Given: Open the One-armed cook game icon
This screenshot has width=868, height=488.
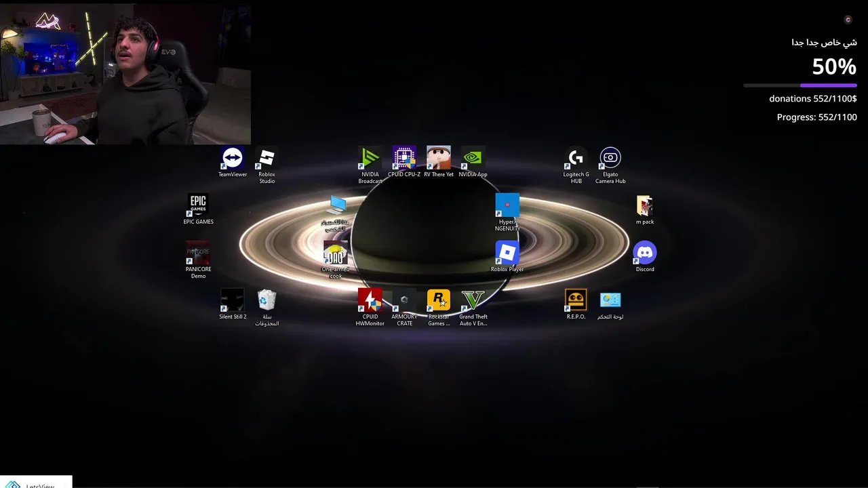Looking at the screenshot, I should pos(336,261).
